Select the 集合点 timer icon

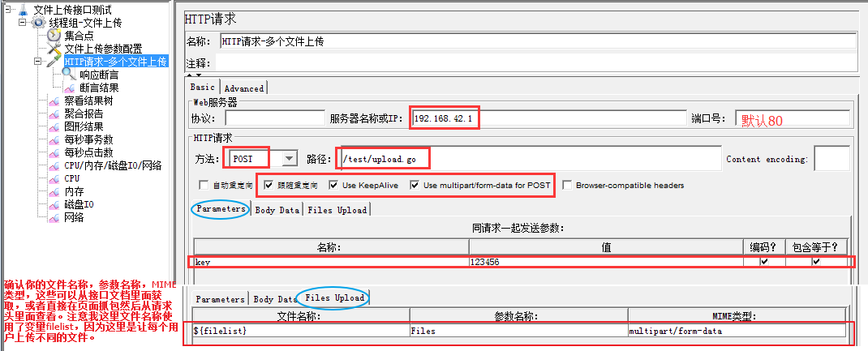click(54, 35)
